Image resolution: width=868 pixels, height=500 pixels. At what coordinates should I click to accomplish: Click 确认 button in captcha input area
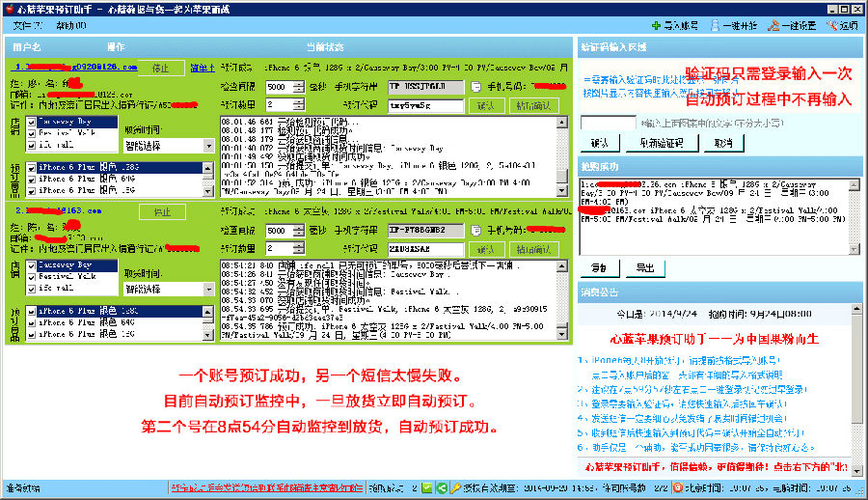point(600,143)
